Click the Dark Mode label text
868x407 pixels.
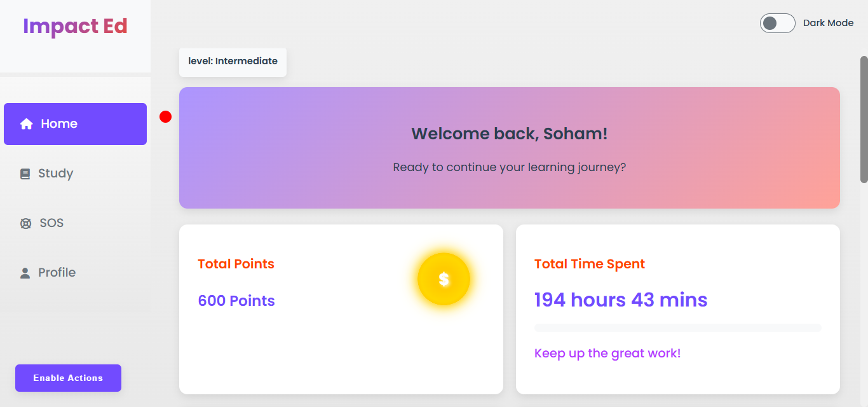(x=828, y=23)
